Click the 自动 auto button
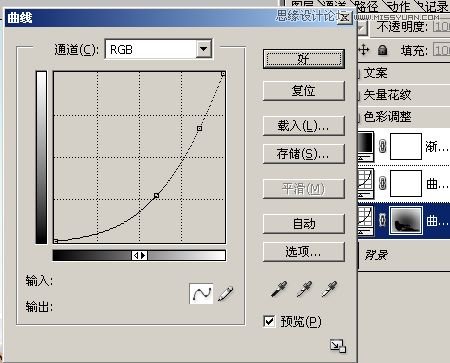This screenshot has width=450, height=363. pyautogui.click(x=303, y=224)
